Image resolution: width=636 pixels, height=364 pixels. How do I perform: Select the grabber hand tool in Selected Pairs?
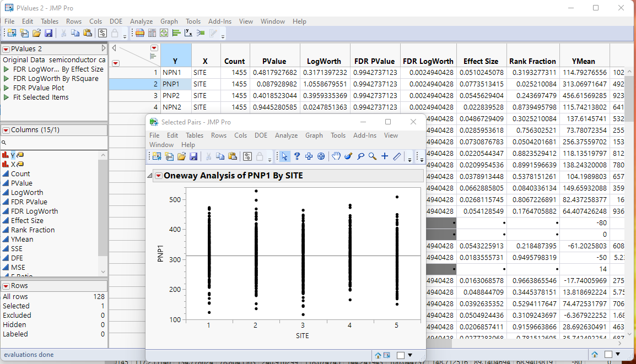[x=337, y=156]
